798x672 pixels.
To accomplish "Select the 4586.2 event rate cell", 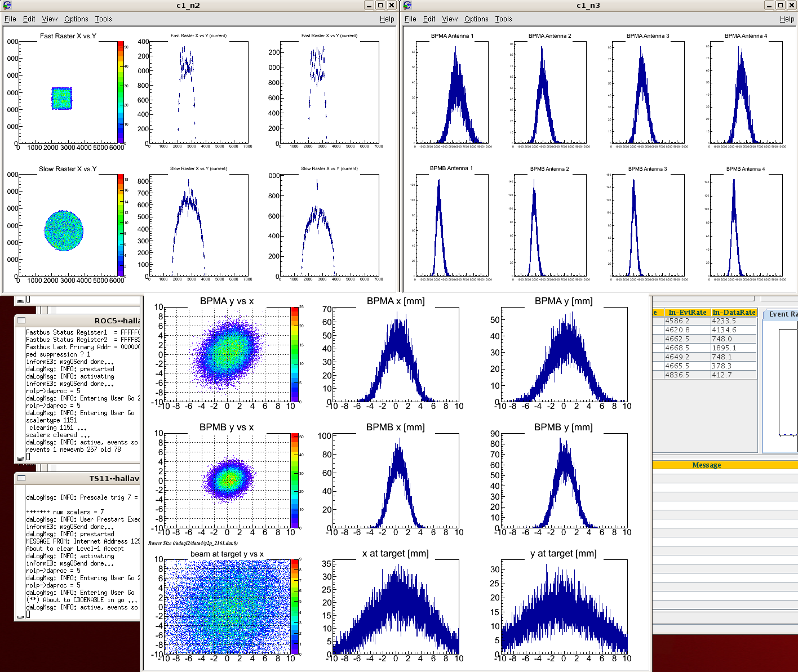I will coord(687,321).
